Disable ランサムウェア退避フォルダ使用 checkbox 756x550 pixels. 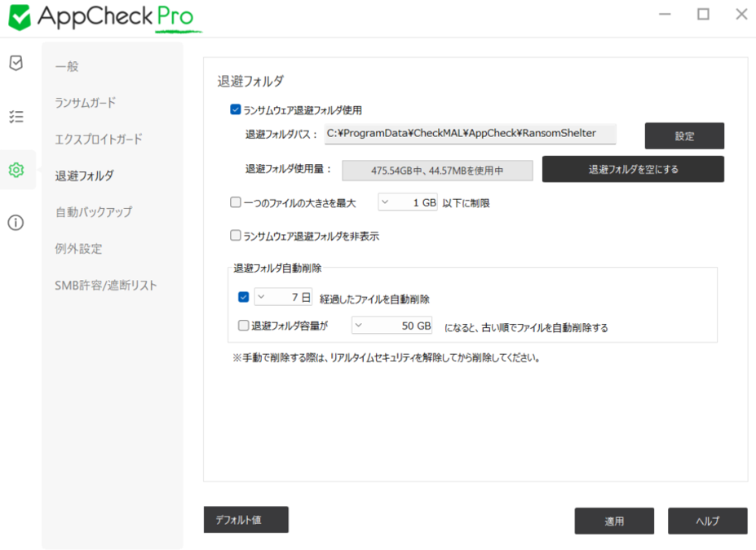coord(236,109)
